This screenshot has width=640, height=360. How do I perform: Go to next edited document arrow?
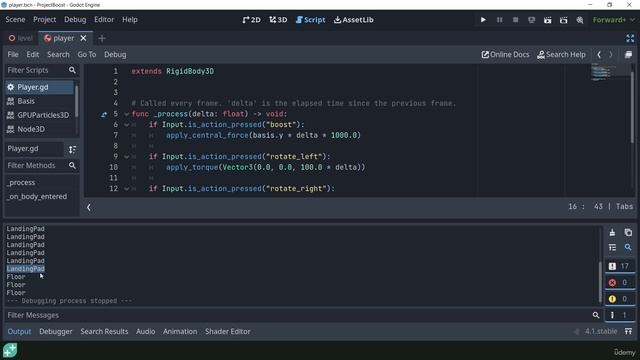pyautogui.click(x=611, y=54)
